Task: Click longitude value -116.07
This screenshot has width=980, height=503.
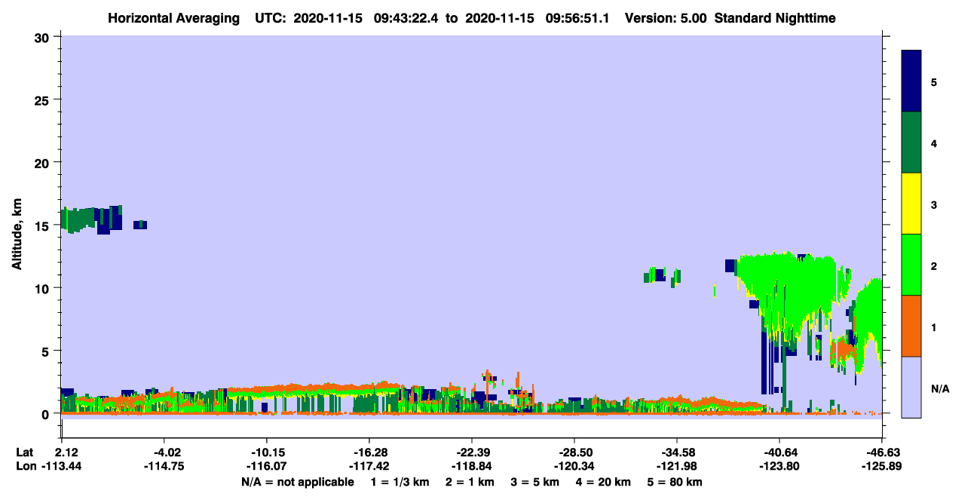Action: coord(267,466)
